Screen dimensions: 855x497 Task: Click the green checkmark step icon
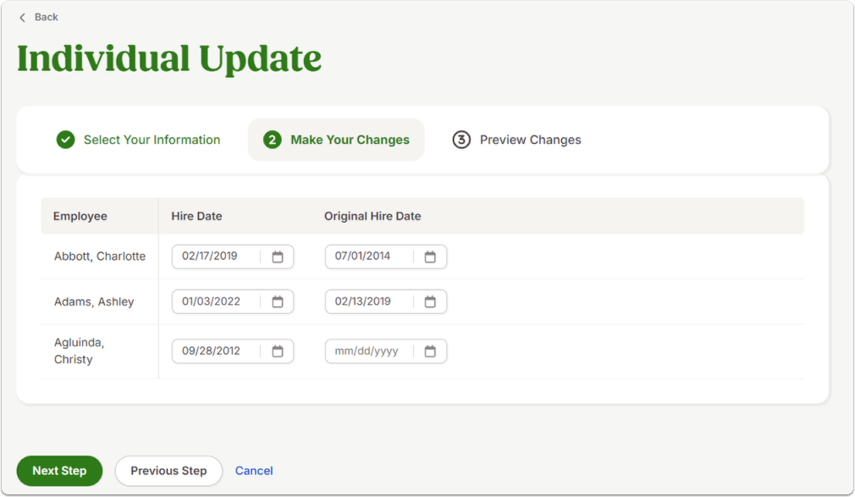pyautogui.click(x=65, y=140)
